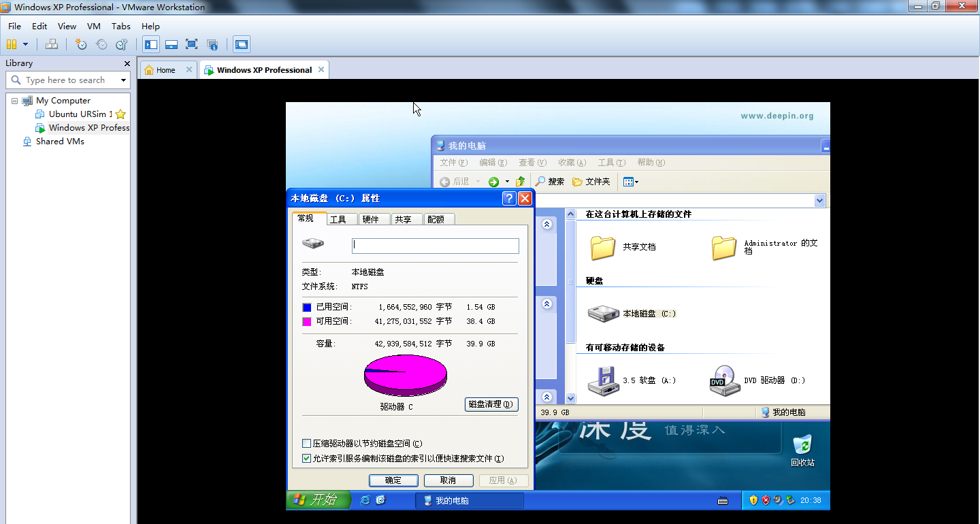Click the 取消 cancel button
This screenshot has width=980, height=524.
448,480
